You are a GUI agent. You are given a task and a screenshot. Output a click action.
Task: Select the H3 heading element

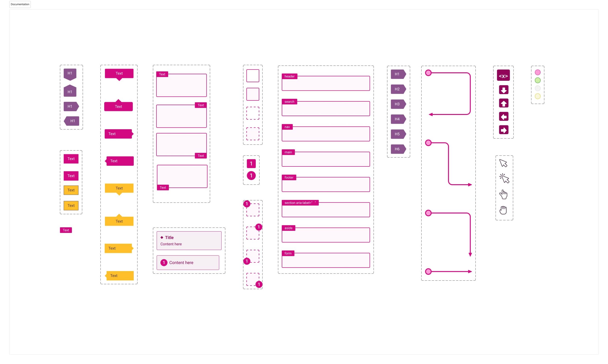[397, 104]
